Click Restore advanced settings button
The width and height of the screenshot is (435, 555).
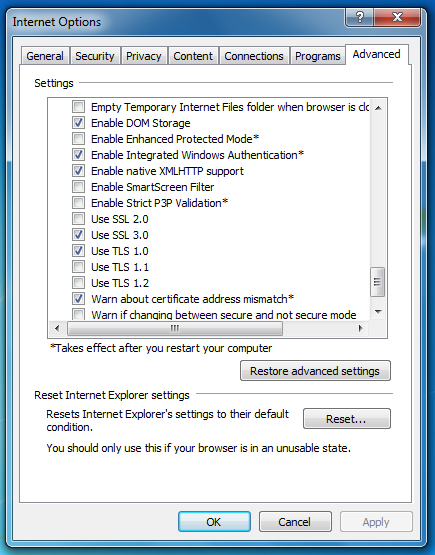pyautogui.click(x=315, y=371)
